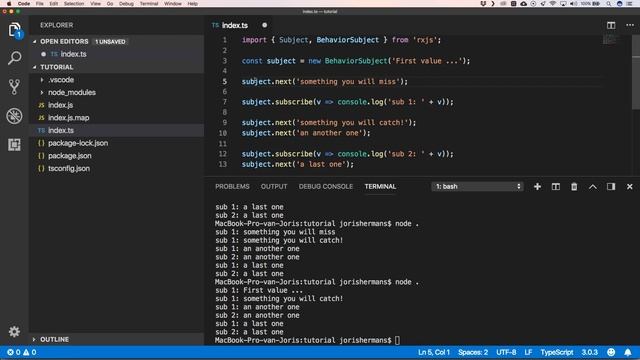Change encoding via UTF-8 status item
The image size is (640, 360).
(x=506, y=352)
